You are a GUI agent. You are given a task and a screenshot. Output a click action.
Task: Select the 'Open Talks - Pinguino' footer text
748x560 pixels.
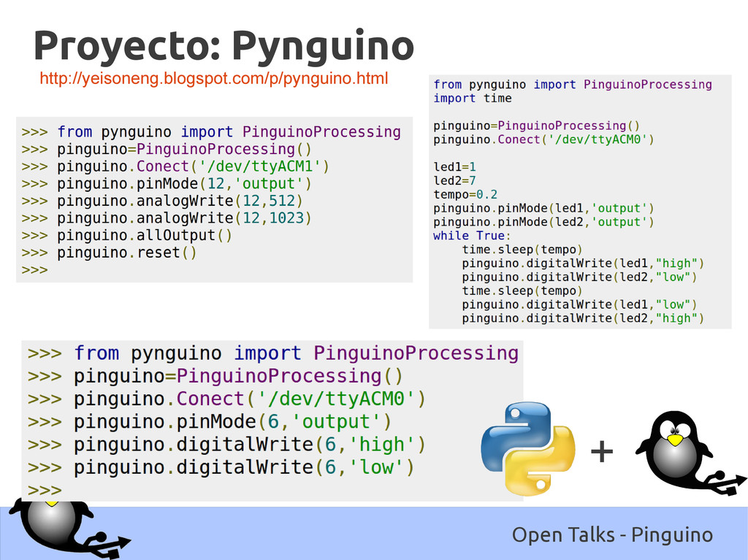[612, 534]
